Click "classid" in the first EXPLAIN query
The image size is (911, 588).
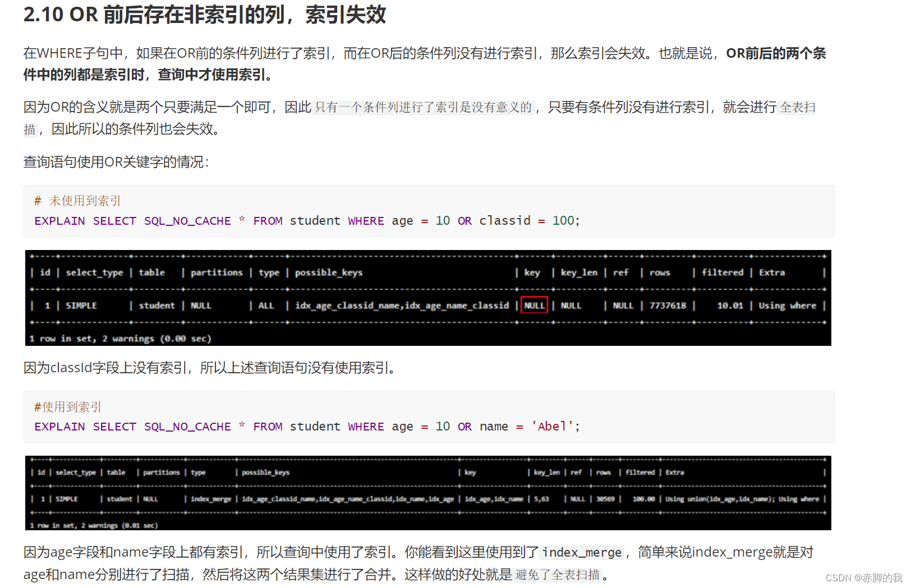point(505,221)
